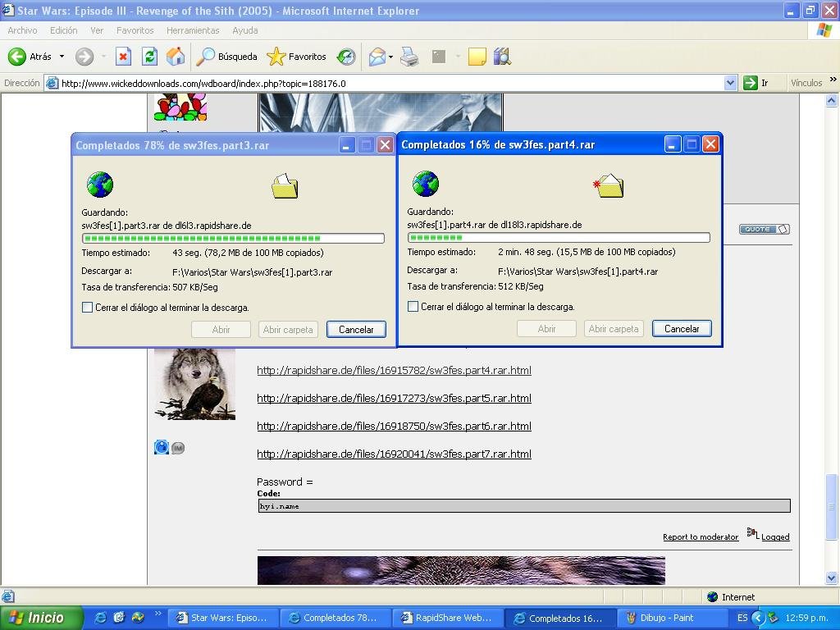The width and height of the screenshot is (840, 630).
Task: Cancel the sw3fes.part3.rar download
Action: pos(356,330)
